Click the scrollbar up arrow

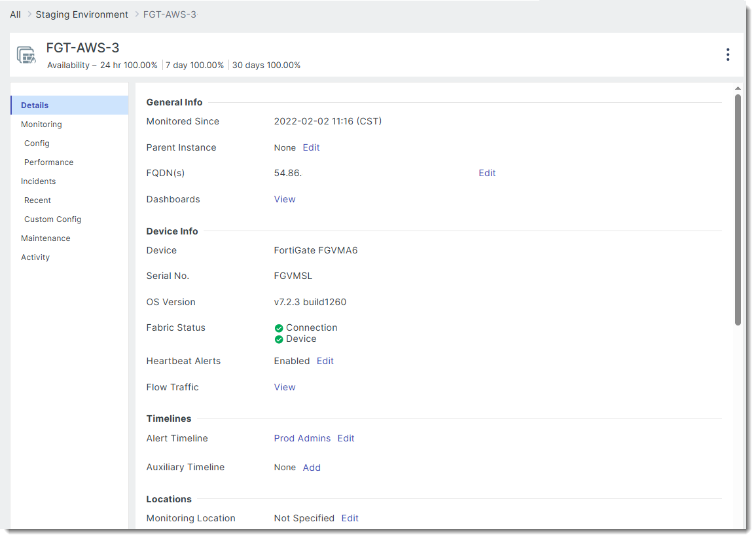pyautogui.click(x=738, y=88)
